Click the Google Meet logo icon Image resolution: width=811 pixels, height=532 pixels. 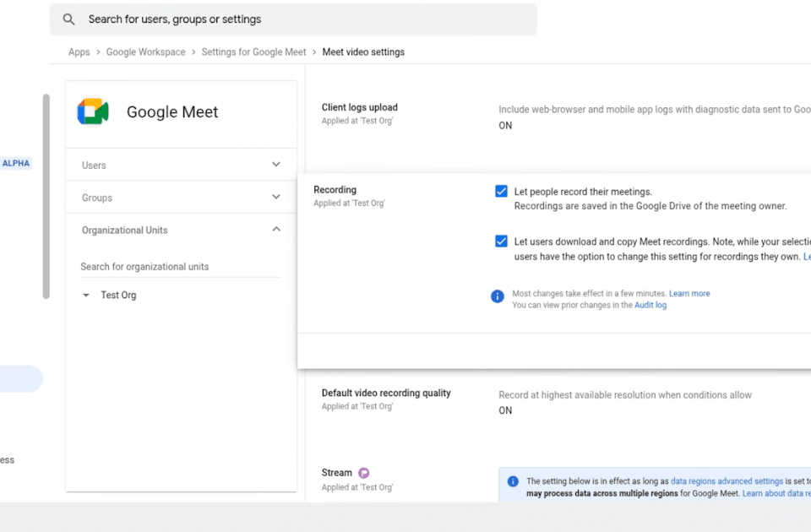tap(93, 111)
